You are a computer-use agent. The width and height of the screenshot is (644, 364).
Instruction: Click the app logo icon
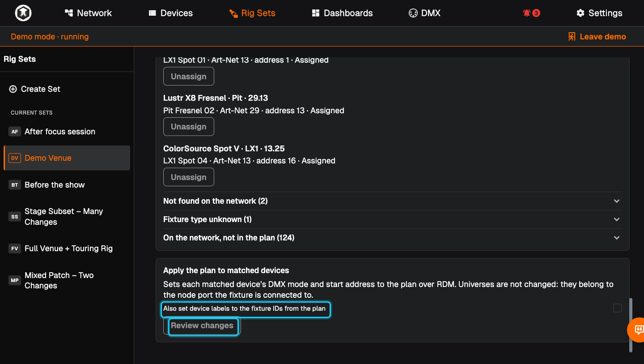23,13
